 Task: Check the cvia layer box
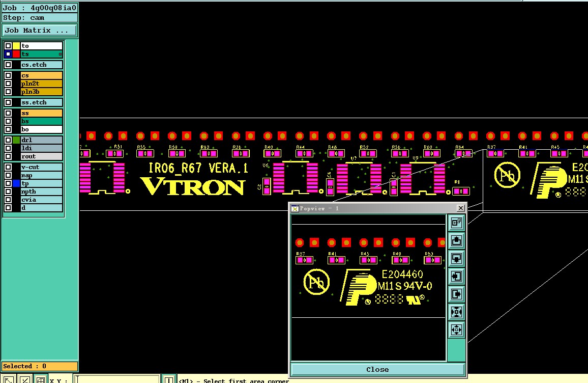(x=8, y=200)
